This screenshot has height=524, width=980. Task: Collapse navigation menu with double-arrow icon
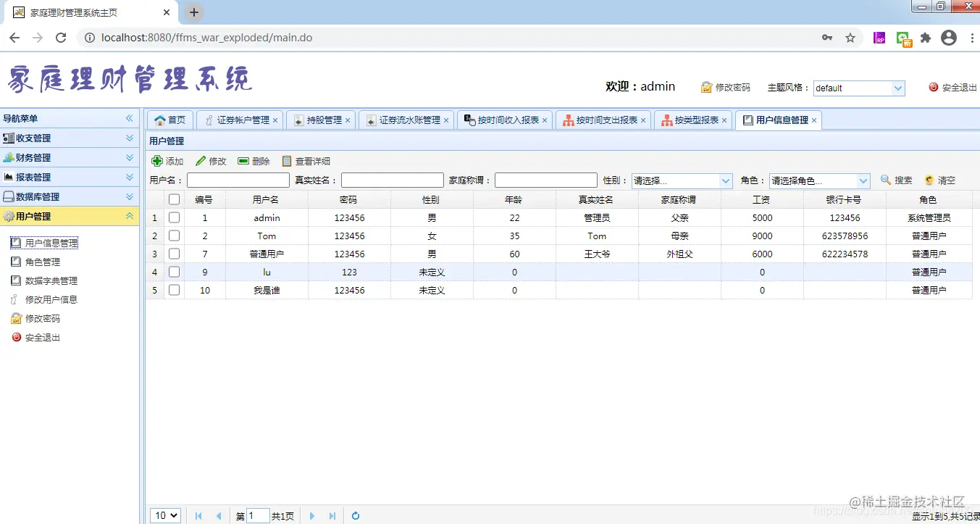[130, 118]
